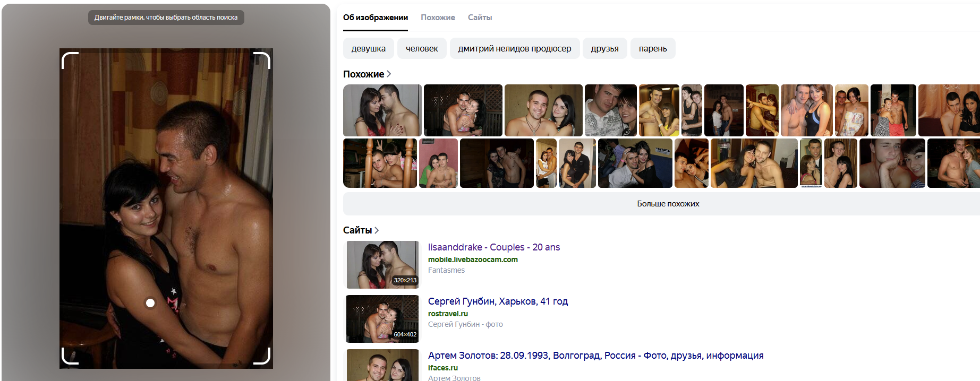Visit the mobile.livebazoocam.com domain link

coord(473,259)
